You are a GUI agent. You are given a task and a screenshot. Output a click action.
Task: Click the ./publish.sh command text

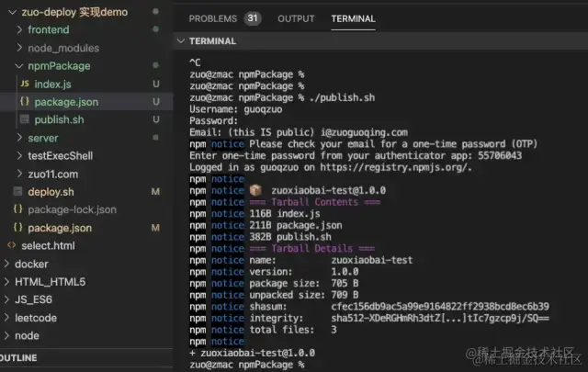tap(342, 97)
